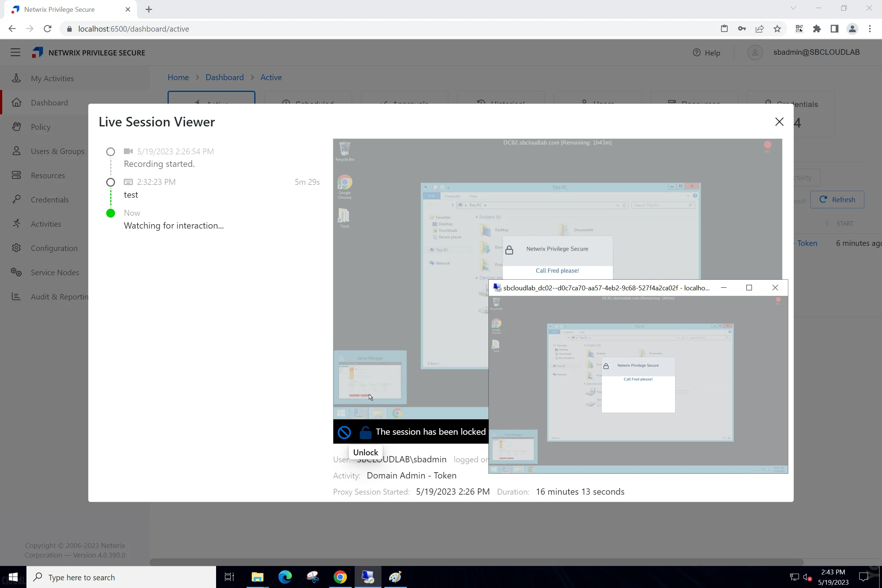Open the notification center icon
882x588 pixels.
(864, 577)
